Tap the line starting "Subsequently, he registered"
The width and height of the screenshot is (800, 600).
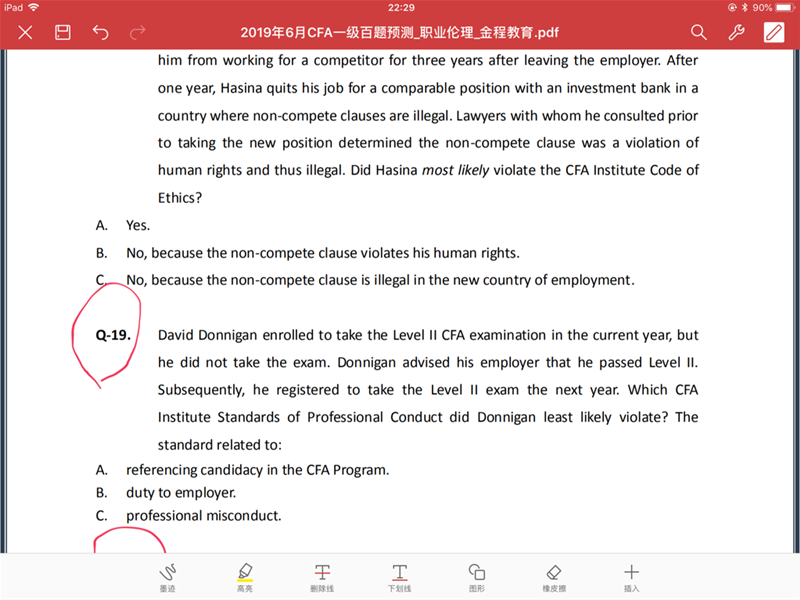coord(428,390)
